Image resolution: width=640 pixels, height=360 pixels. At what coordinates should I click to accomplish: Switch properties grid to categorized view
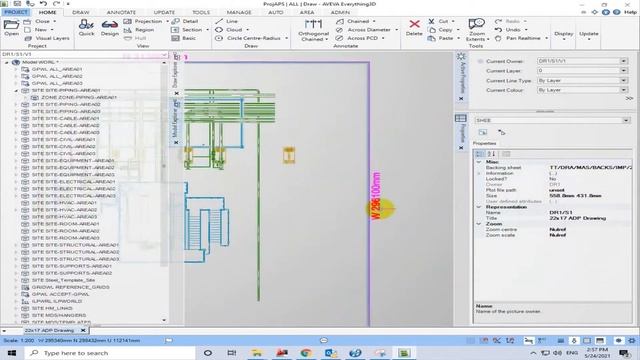(x=480, y=154)
